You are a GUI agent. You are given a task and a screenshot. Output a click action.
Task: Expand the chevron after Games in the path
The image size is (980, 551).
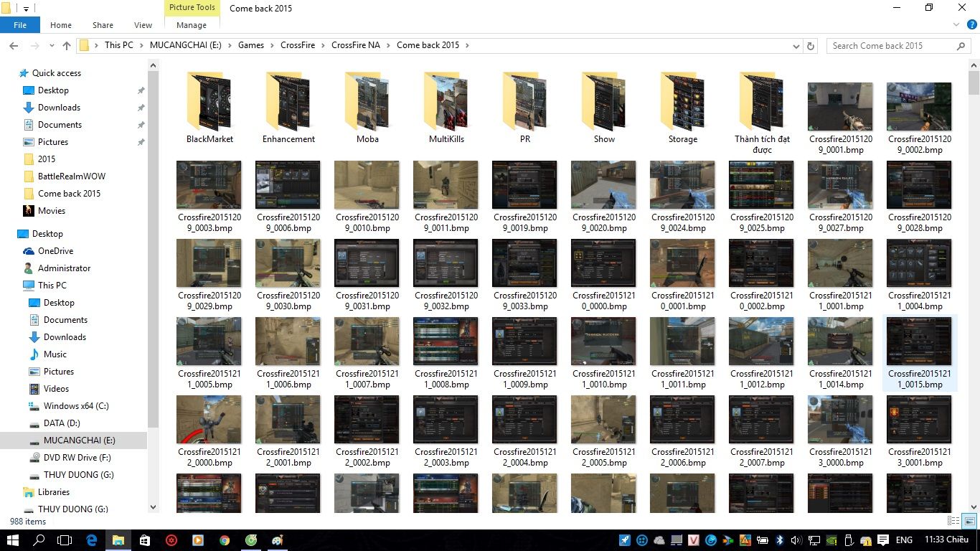[x=272, y=45]
